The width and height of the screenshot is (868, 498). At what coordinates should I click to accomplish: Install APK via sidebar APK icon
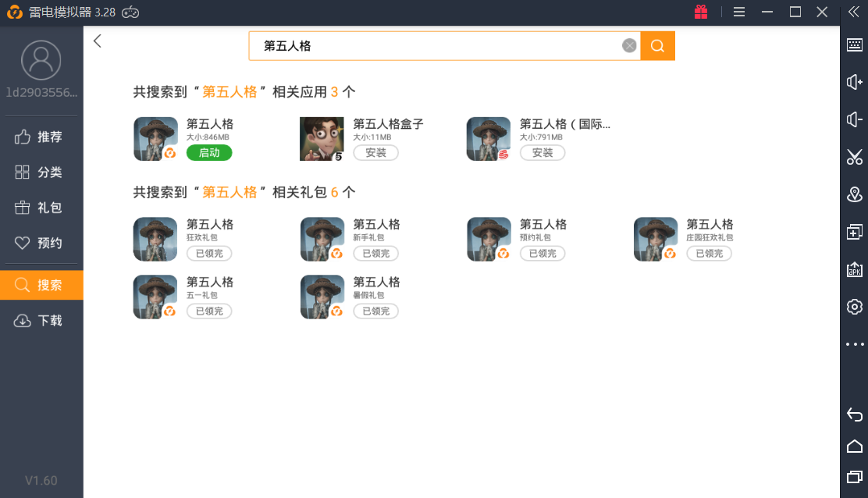click(854, 269)
